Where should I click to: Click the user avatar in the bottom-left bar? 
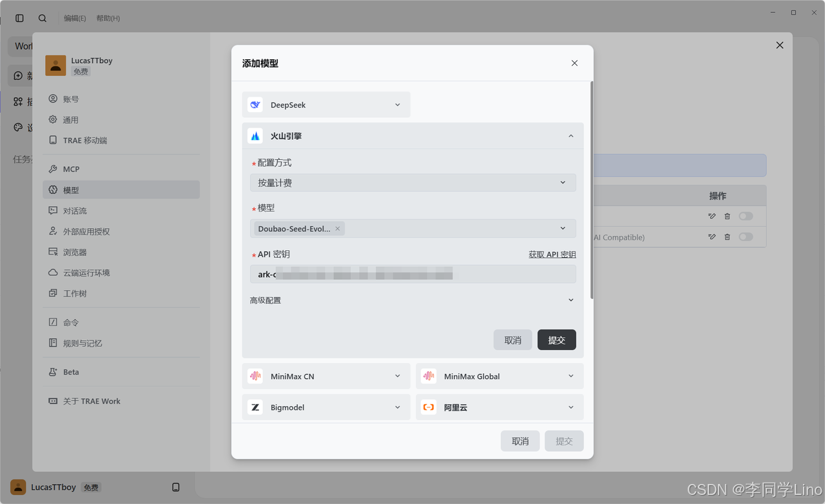click(18, 487)
